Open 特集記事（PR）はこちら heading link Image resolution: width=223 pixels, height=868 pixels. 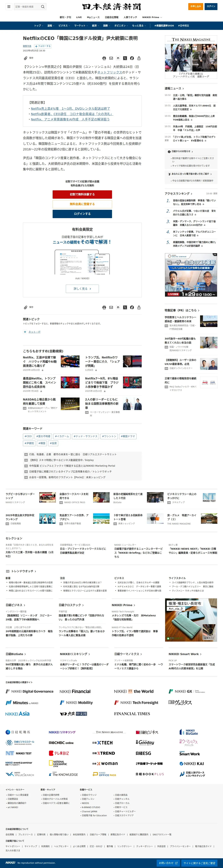pyautogui.click(x=182, y=310)
